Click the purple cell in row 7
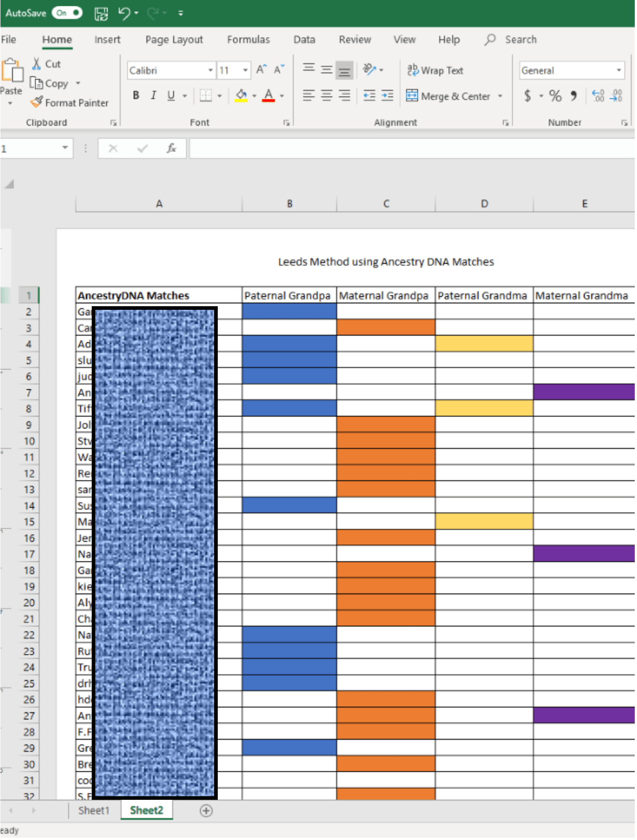This screenshot has height=840, width=637. coord(584,392)
